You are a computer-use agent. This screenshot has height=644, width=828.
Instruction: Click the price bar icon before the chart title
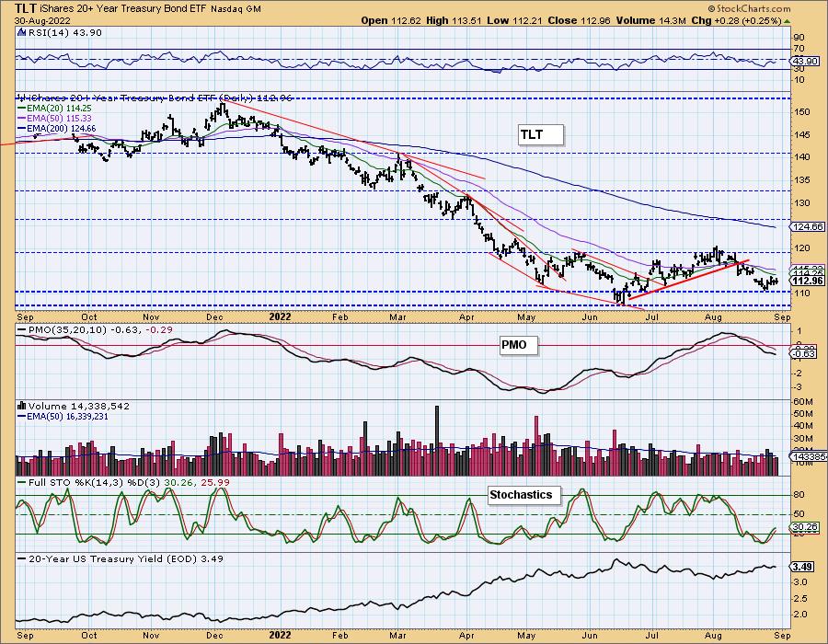pos(22,98)
